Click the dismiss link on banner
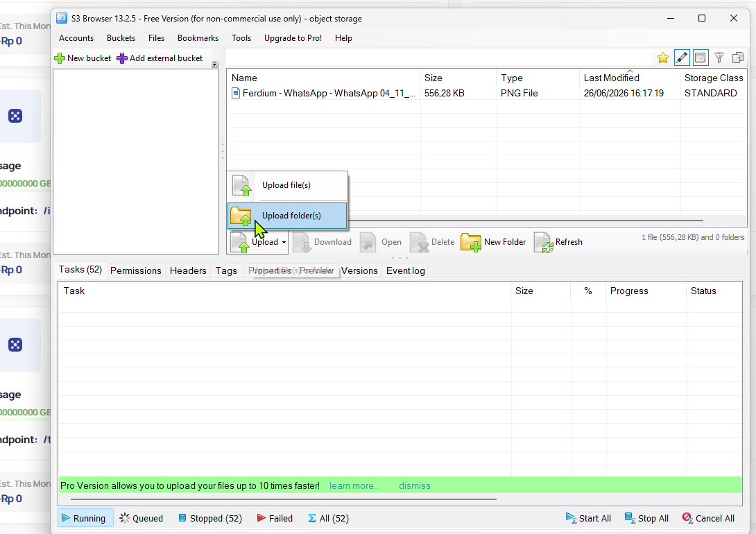 point(415,486)
